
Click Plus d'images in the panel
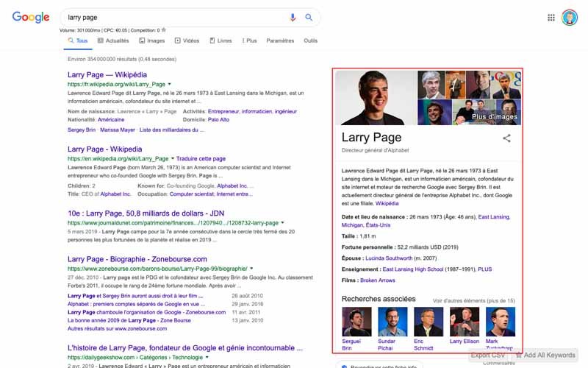[494, 117]
